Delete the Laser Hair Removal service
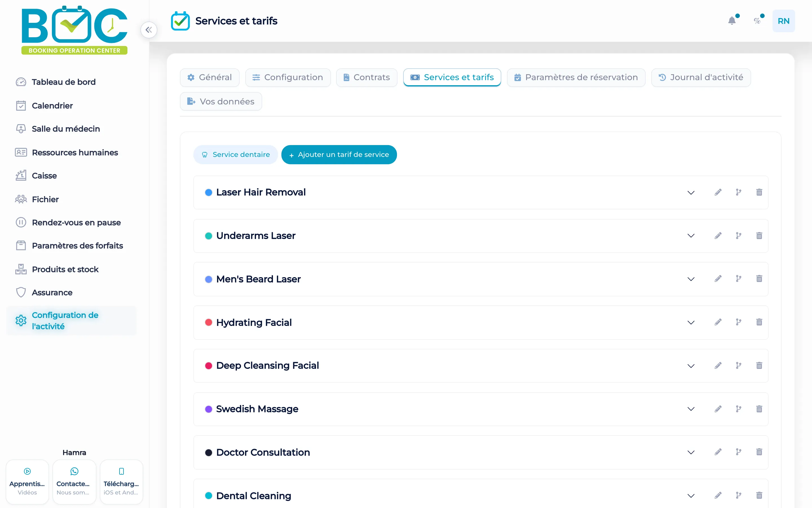 coord(759,192)
